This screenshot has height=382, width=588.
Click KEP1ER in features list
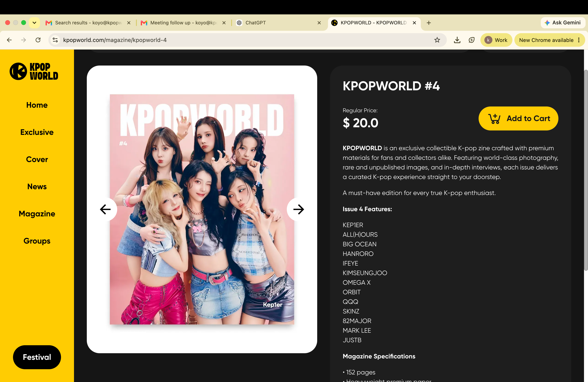353,225
